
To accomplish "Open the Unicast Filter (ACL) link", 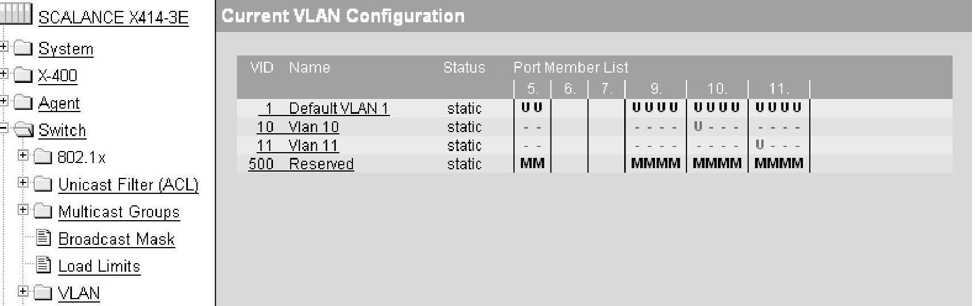I will tap(128, 184).
